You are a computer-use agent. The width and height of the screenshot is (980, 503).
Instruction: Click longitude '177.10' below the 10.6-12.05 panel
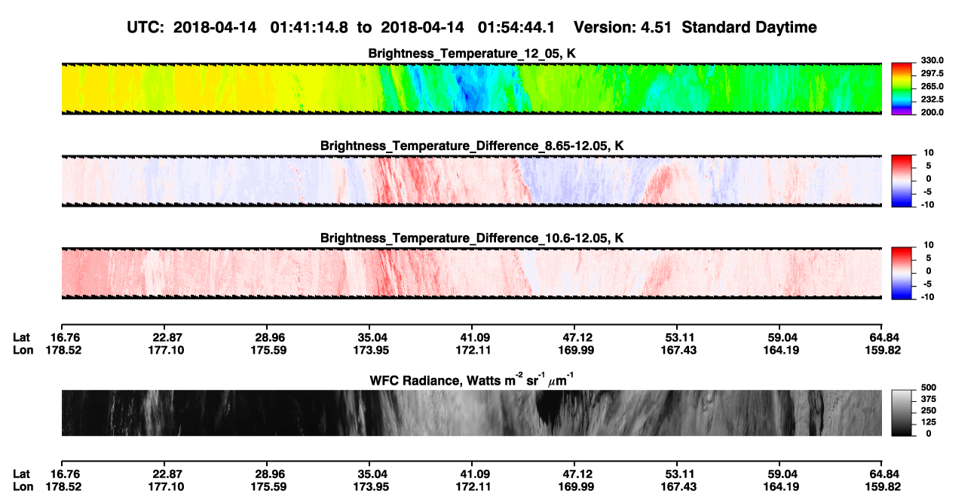[x=166, y=350]
